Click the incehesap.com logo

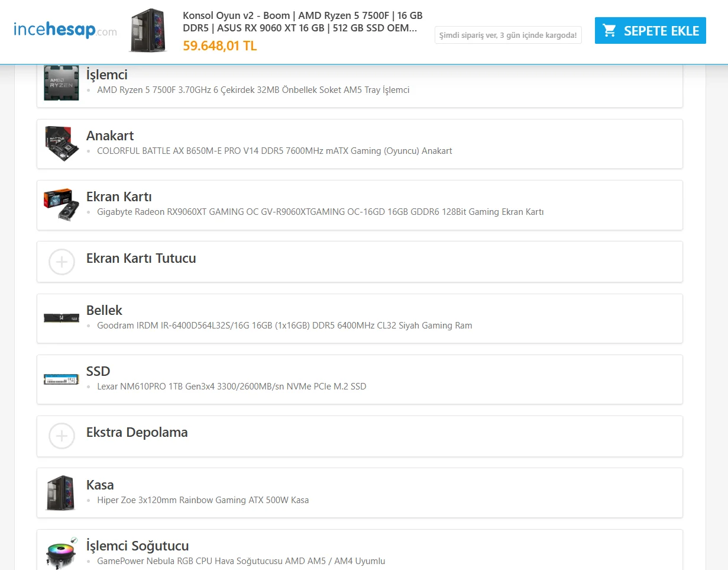65,30
